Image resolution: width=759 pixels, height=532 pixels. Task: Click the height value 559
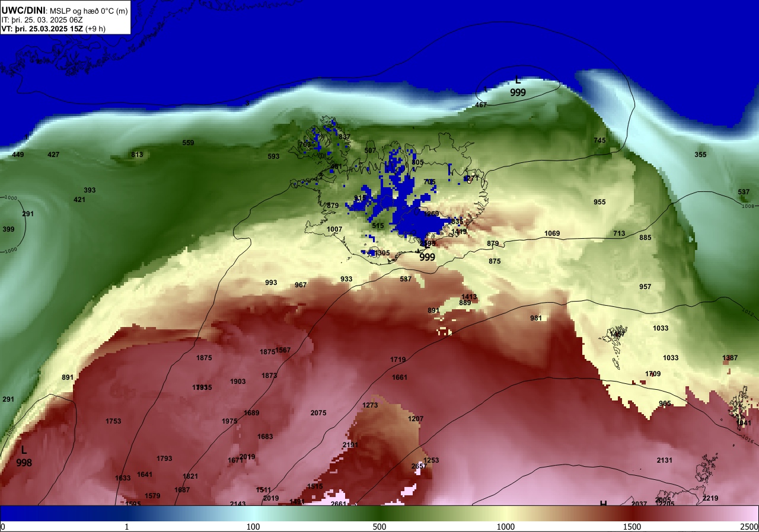tap(188, 143)
